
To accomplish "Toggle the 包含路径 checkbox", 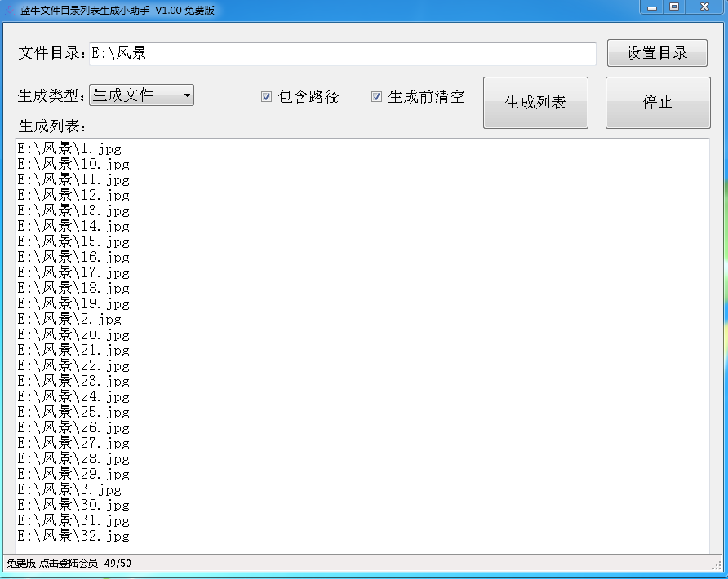I will pyautogui.click(x=266, y=96).
